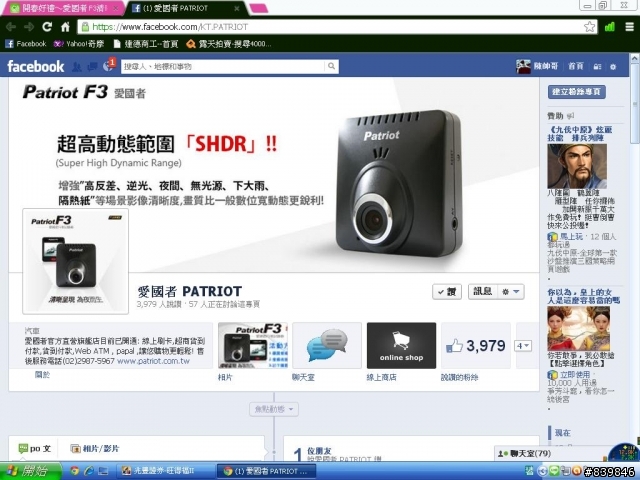Open www.patriot.com.tw link

(153, 361)
